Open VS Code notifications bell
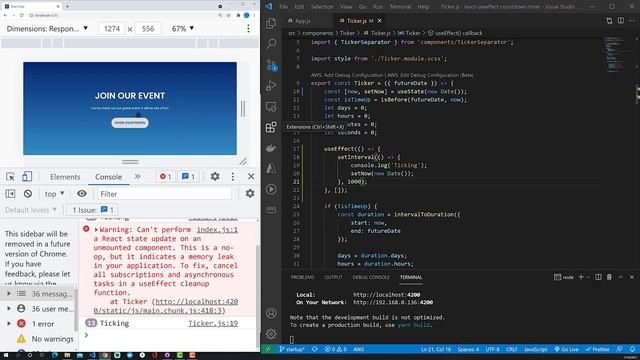The width and height of the screenshot is (640, 360). tap(632, 349)
